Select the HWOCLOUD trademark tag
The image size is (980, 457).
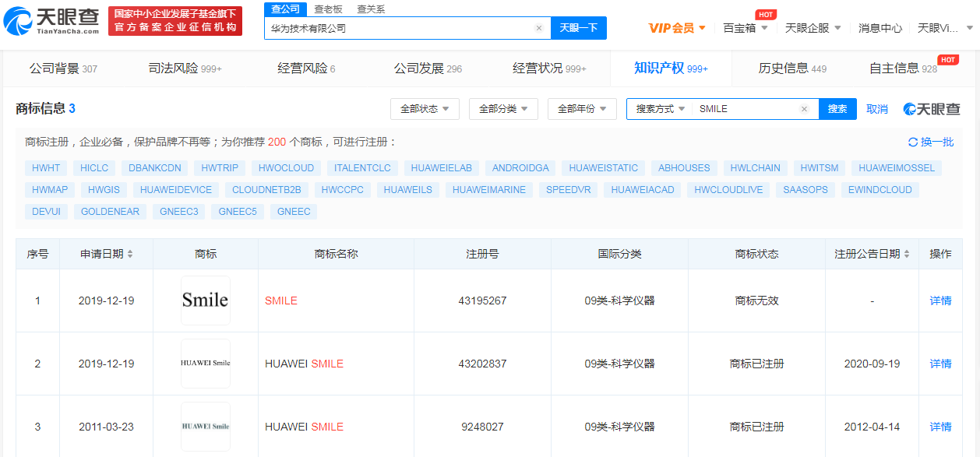click(x=286, y=167)
